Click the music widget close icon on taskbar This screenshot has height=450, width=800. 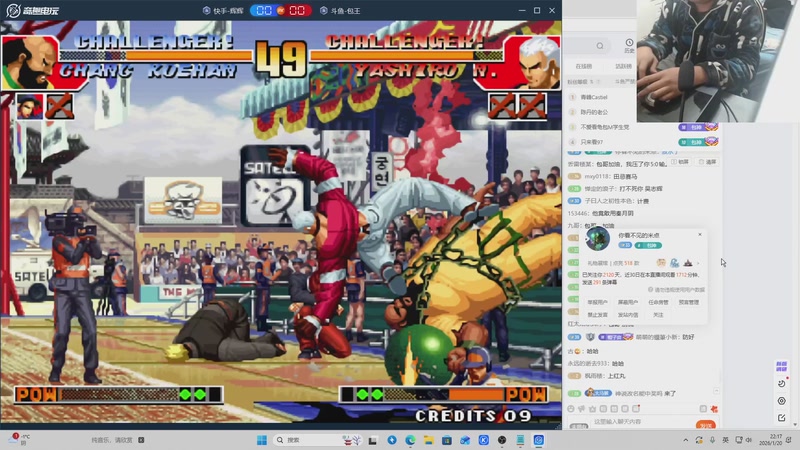(x=141, y=440)
